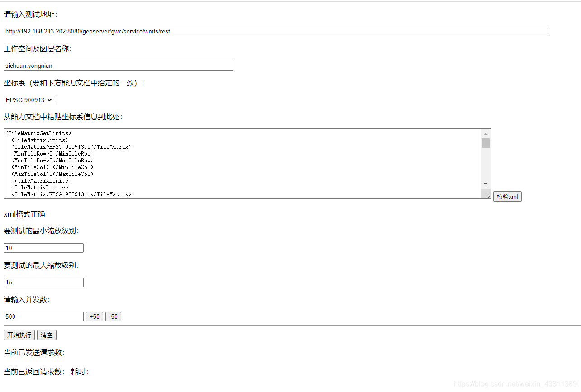Image resolution: width=581 pixels, height=392 pixels.
Task: Click the '工作空间及图层名称:' label
Action: click(x=38, y=49)
